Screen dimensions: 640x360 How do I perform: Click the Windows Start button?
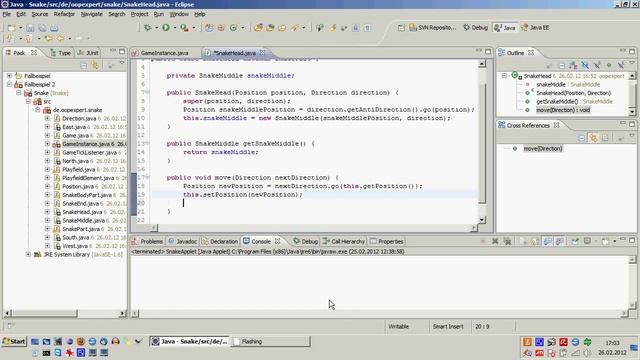point(14,341)
